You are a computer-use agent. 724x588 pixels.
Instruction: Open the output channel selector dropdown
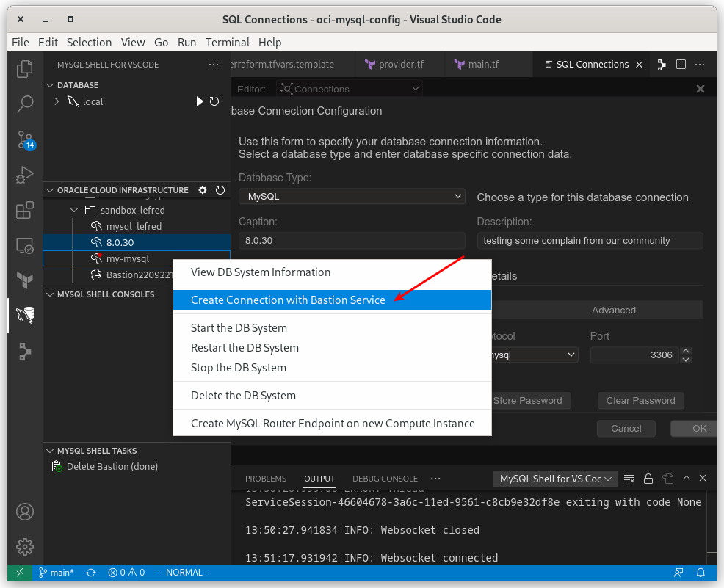click(x=555, y=479)
